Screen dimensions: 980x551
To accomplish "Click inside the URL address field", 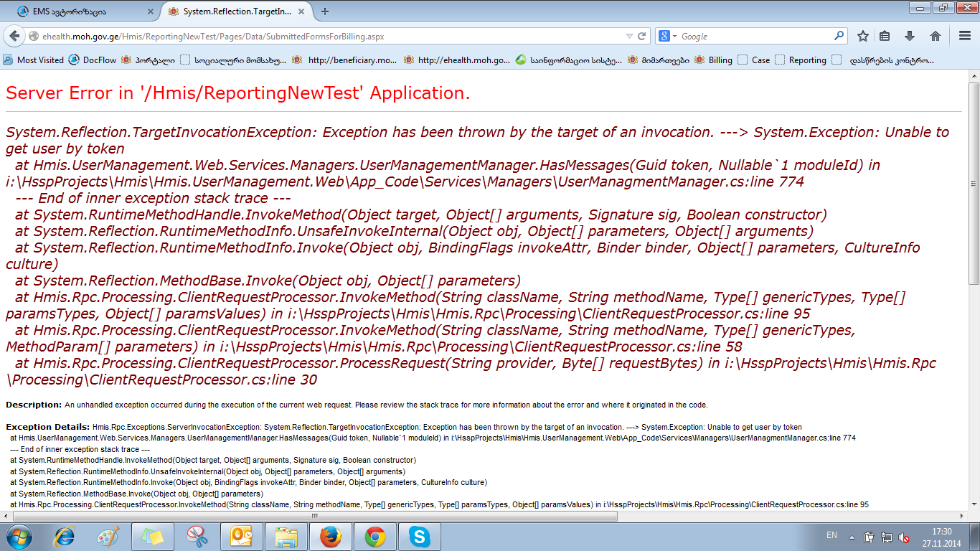I will coord(323,36).
